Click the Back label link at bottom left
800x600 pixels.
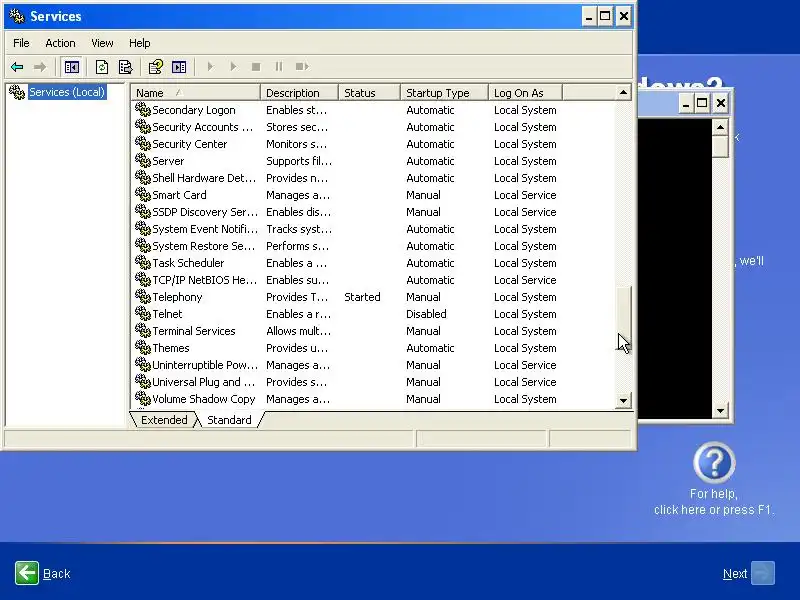click(57, 574)
